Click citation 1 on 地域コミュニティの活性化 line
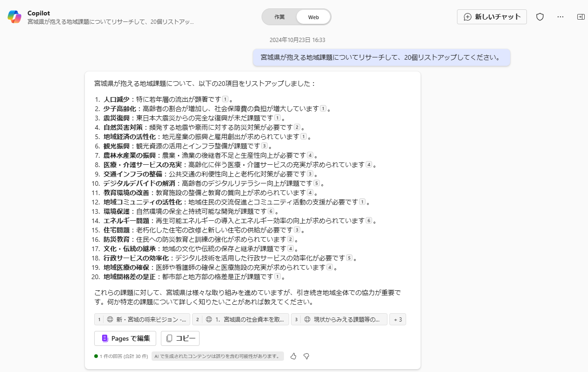The width and height of the screenshot is (588, 372). click(x=362, y=202)
